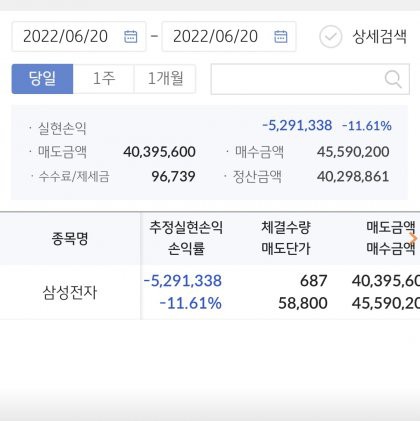
Task: Select the 1주 period tab
Action: tap(104, 79)
